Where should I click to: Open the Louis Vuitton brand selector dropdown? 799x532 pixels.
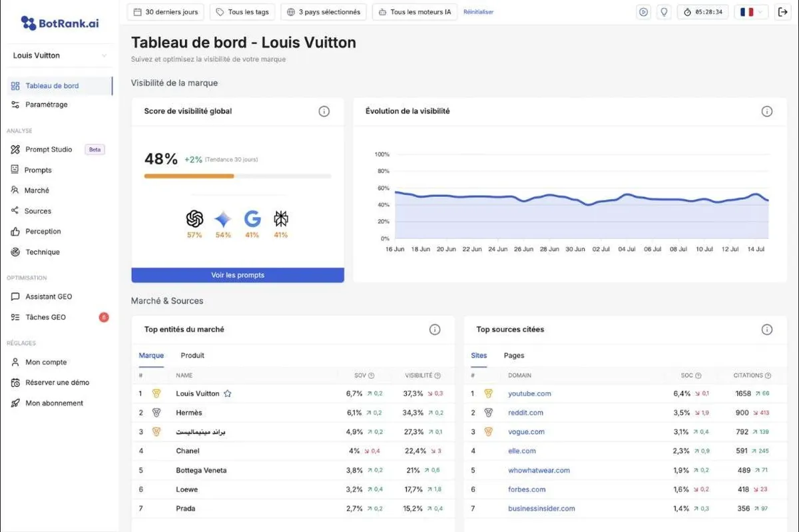coord(60,56)
